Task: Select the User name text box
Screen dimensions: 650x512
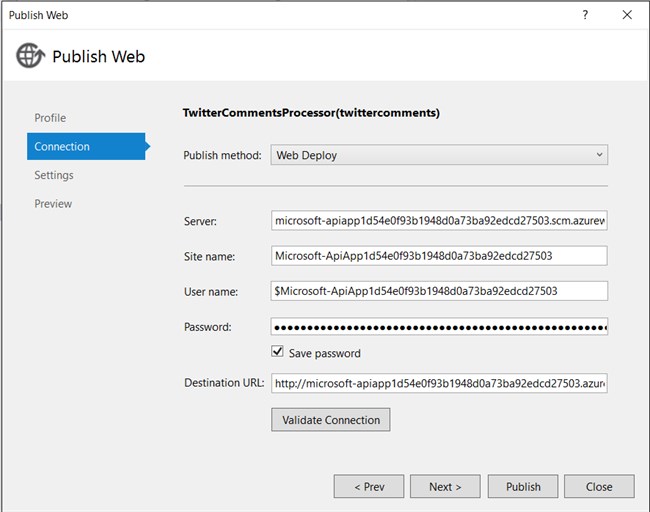Action: 439,291
